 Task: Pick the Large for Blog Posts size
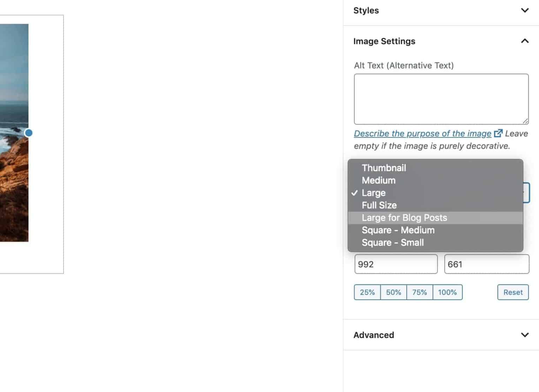tap(404, 217)
